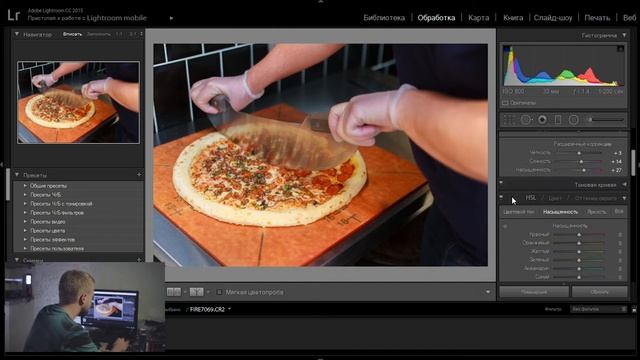640x360 pixels.
Task: Set Navigator zoom to Fill
Action: [x=99, y=34]
